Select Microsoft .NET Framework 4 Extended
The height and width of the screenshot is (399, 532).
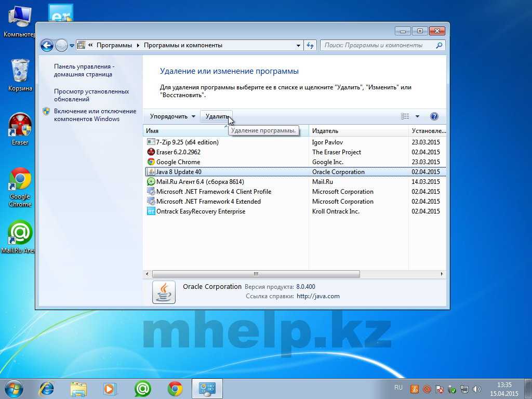296,201
